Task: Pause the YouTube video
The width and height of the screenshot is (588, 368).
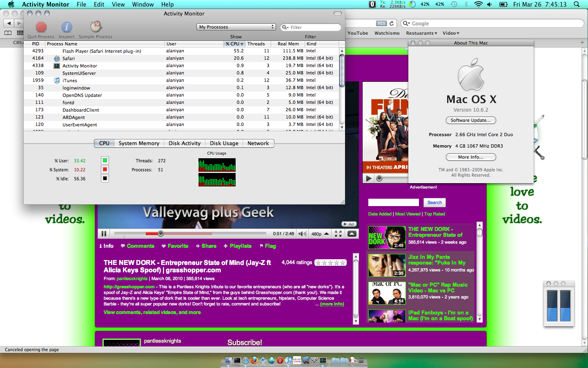Action: click(x=104, y=233)
